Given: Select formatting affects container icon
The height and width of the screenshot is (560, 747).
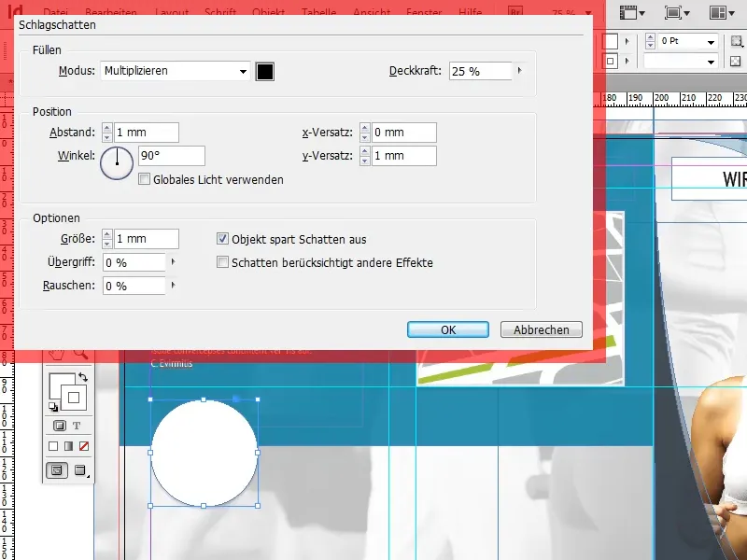Looking at the screenshot, I should pyautogui.click(x=60, y=426).
